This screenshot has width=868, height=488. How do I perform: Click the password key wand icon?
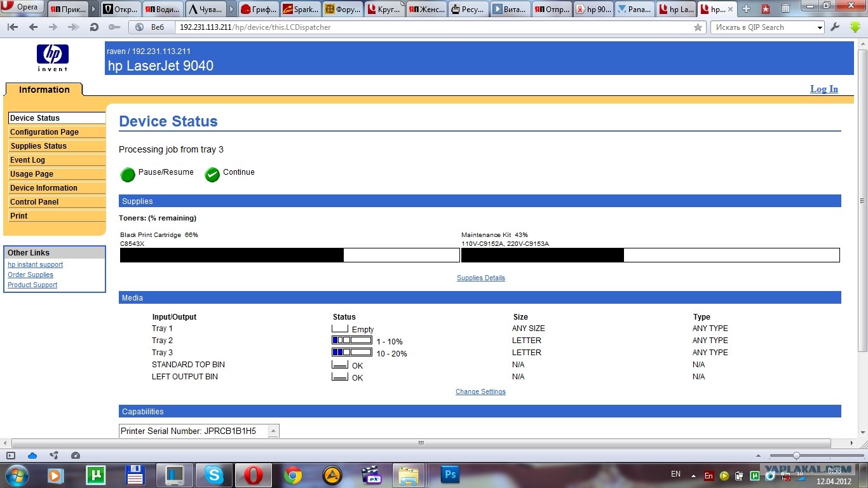coord(114,27)
